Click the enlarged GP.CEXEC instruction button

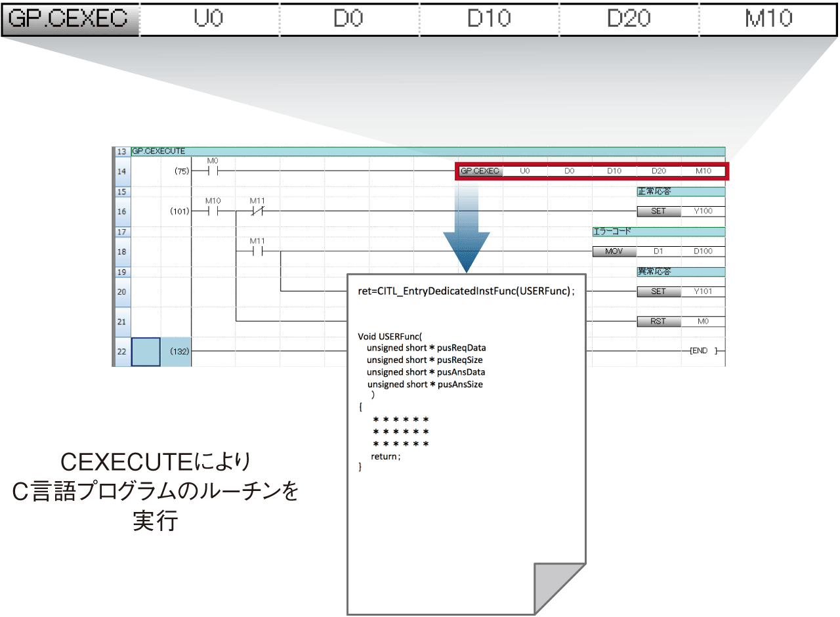point(70,19)
